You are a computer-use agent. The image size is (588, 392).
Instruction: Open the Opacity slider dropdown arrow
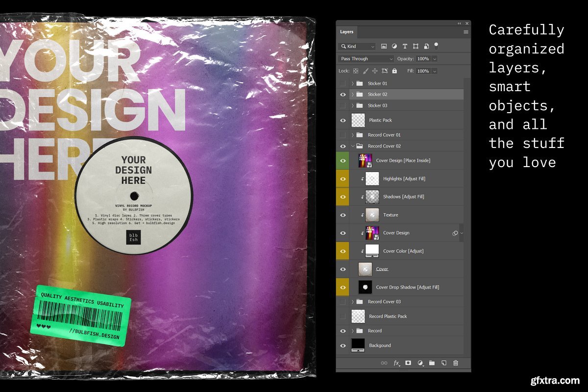435,59
